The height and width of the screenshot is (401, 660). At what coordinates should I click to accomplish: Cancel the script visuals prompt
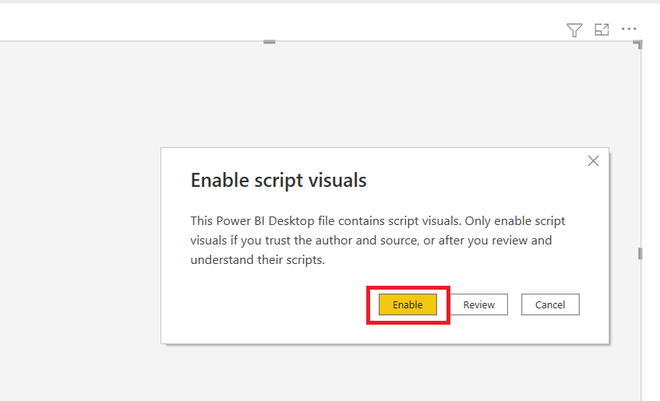(x=550, y=304)
